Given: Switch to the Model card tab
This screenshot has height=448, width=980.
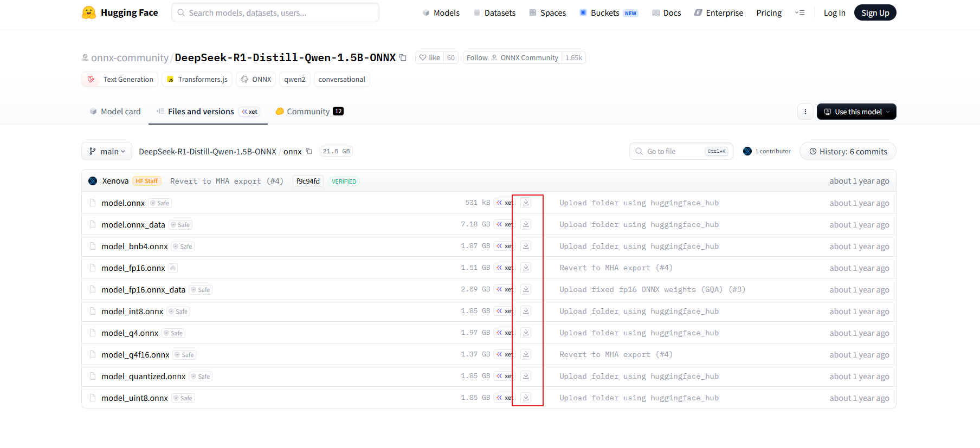Looking at the screenshot, I should [115, 112].
